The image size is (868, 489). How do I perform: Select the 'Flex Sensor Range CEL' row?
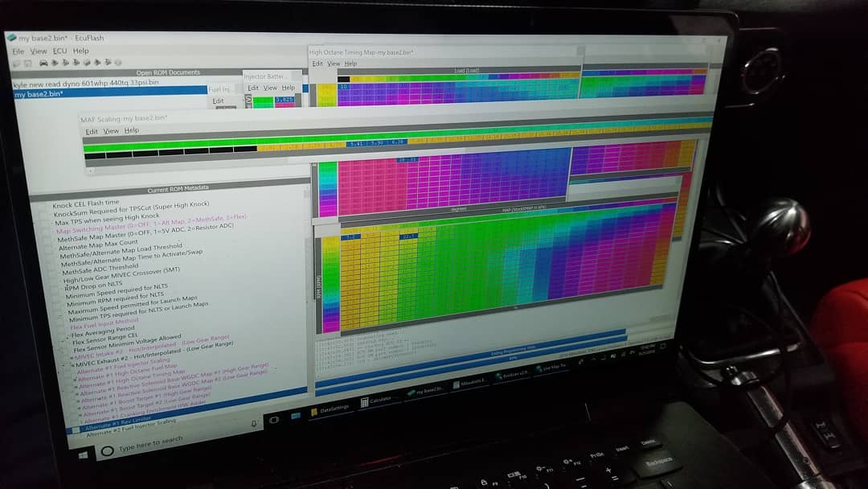pyautogui.click(x=105, y=339)
